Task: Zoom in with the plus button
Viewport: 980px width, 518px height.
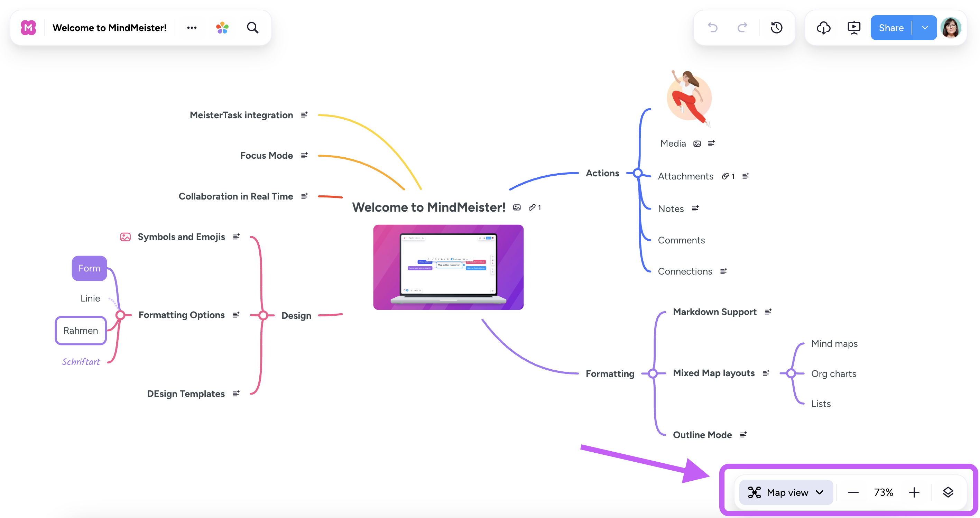Action: click(x=914, y=492)
